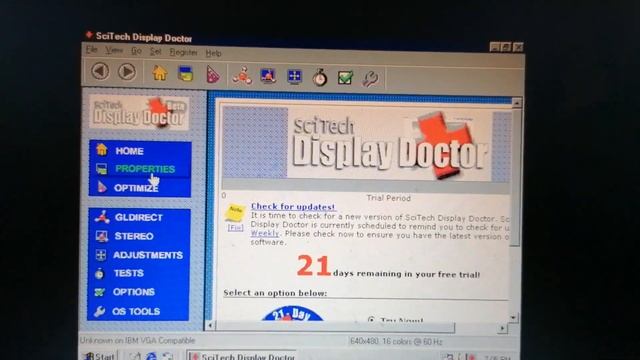Open the Help menu
This screenshot has height=360, width=640.
(x=213, y=53)
